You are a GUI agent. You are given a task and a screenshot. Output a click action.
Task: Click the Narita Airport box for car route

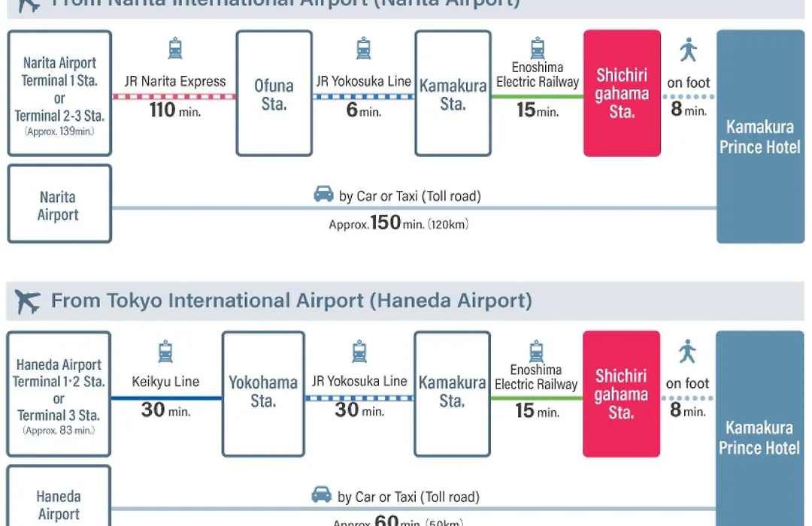pos(59,204)
